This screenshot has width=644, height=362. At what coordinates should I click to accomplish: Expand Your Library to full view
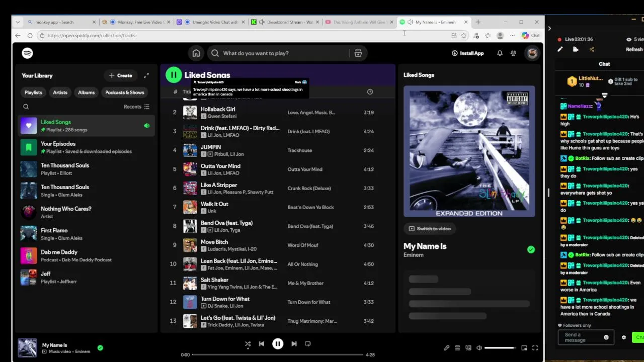146,75
